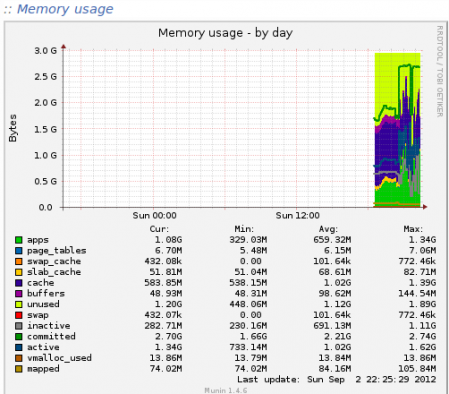Click the cache legend color swatch
This screenshot has height=394, width=449.
pos(19,283)
